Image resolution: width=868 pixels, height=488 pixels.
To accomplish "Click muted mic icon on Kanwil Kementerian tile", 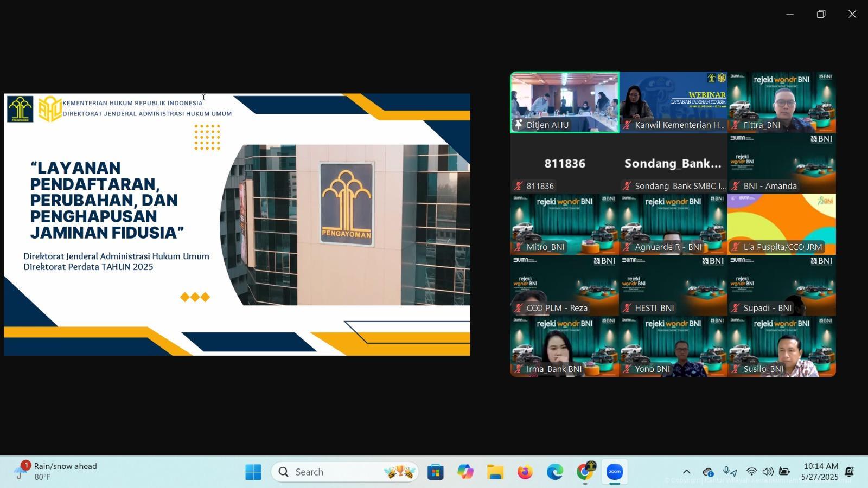I will pyautogui.click(x=627, y=125).
